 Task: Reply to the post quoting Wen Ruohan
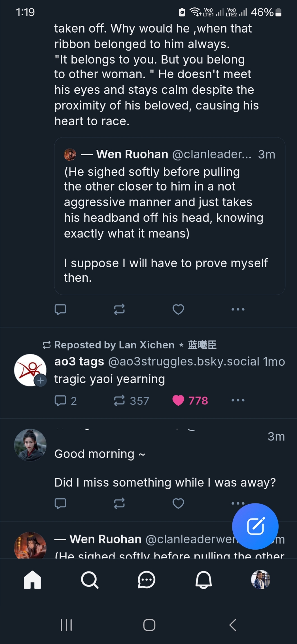(x=60, y=309)
